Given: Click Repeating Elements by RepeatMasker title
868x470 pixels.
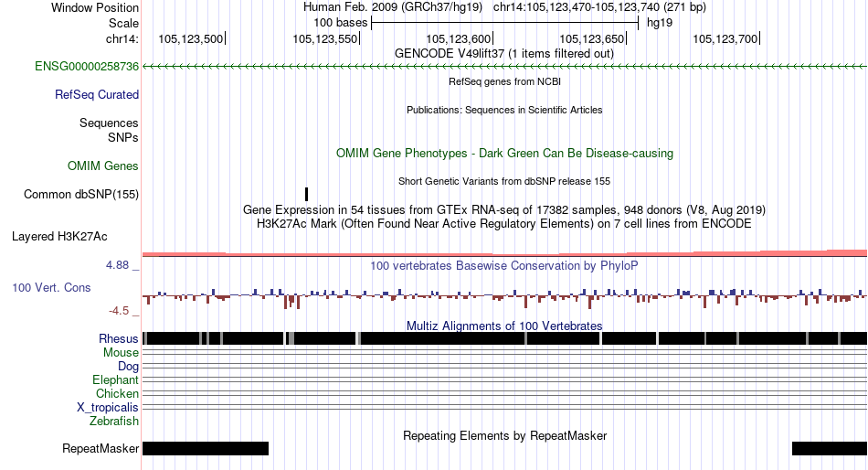Looking at the screenshot, I should pyautogui.click(x=504, y=435).
